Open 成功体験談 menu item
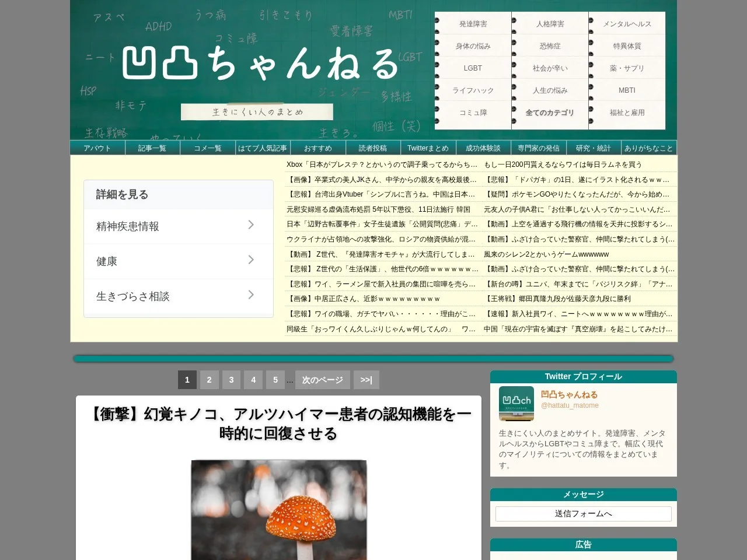Screen dimensions: 747x560 [x=483, y=148]
